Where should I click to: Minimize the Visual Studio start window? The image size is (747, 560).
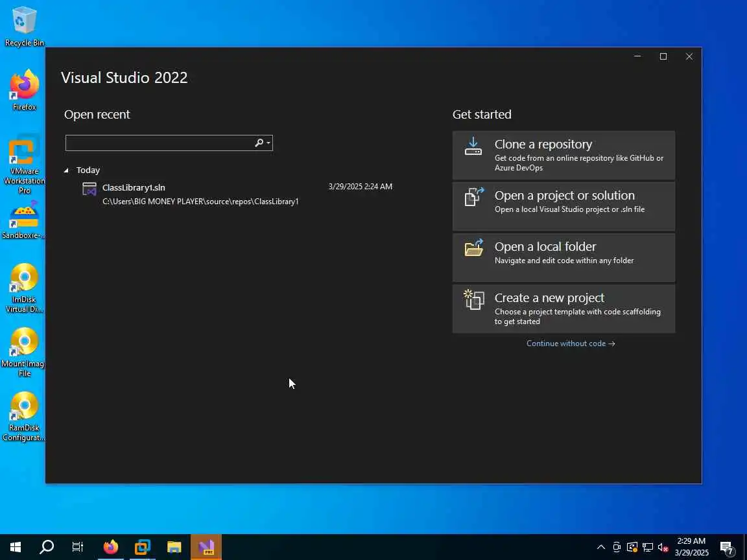637,56
